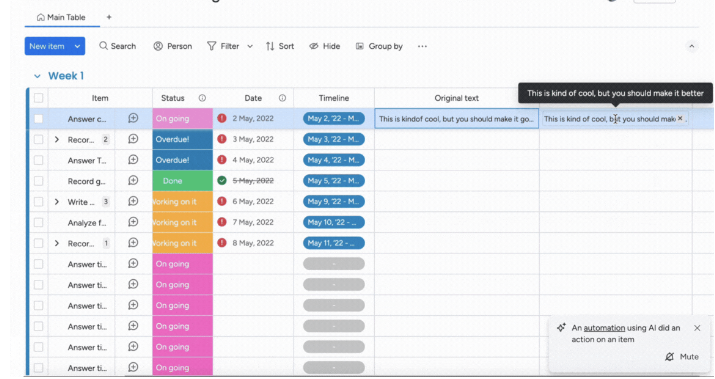Click the Original text cell in first row

(x=456, y=119)
